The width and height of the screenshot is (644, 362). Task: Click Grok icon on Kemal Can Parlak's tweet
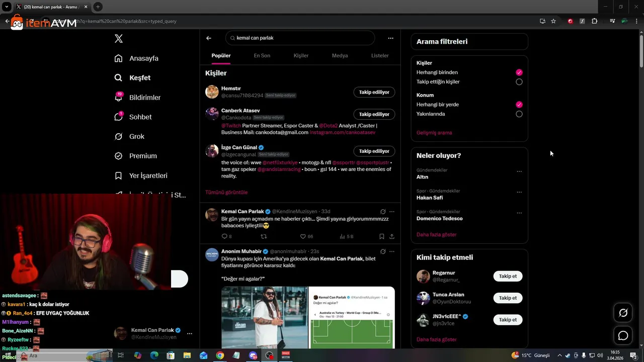tap(383, 212)
